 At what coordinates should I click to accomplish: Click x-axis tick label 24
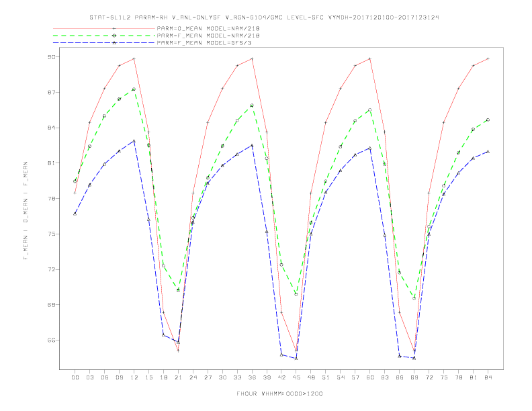pos(193,377)
